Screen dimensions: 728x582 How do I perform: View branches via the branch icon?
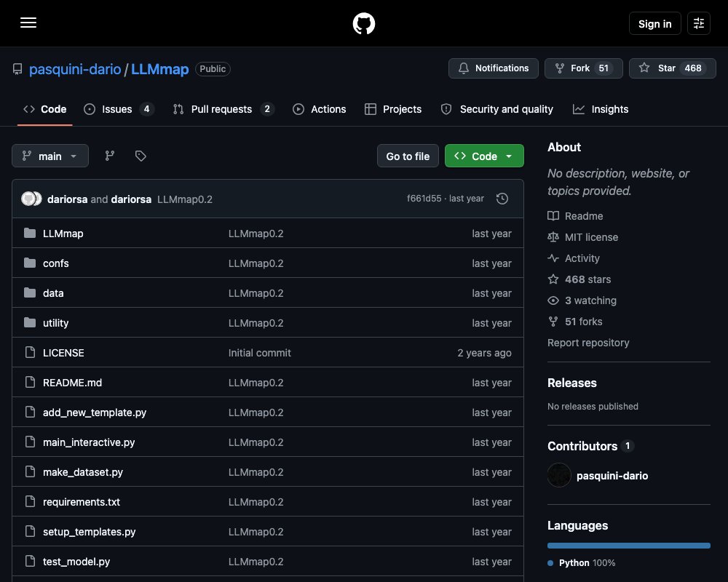click(110, 156)
